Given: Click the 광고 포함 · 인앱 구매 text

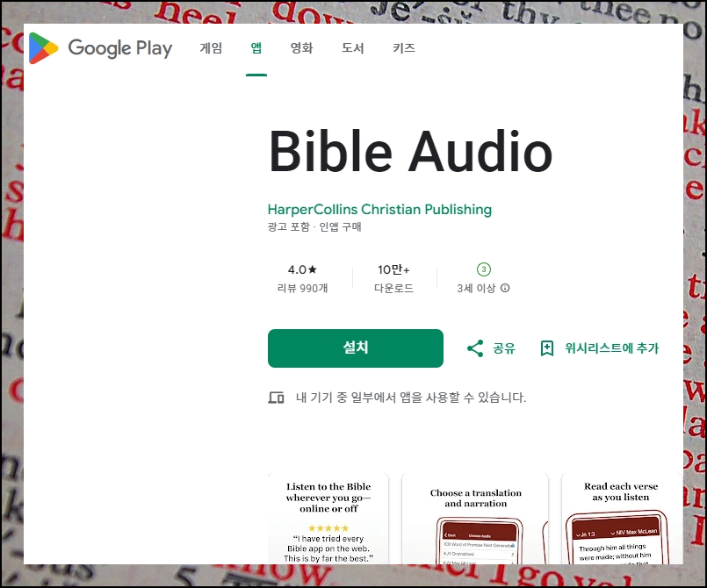Looking at the screenshot, I should point(314,226).
